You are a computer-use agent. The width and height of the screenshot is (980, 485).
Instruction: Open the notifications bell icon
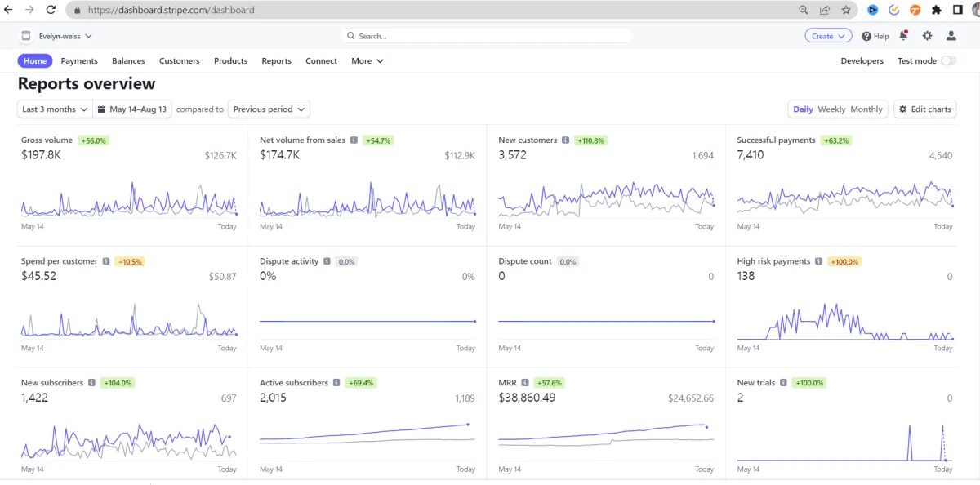tap(903, 36)
